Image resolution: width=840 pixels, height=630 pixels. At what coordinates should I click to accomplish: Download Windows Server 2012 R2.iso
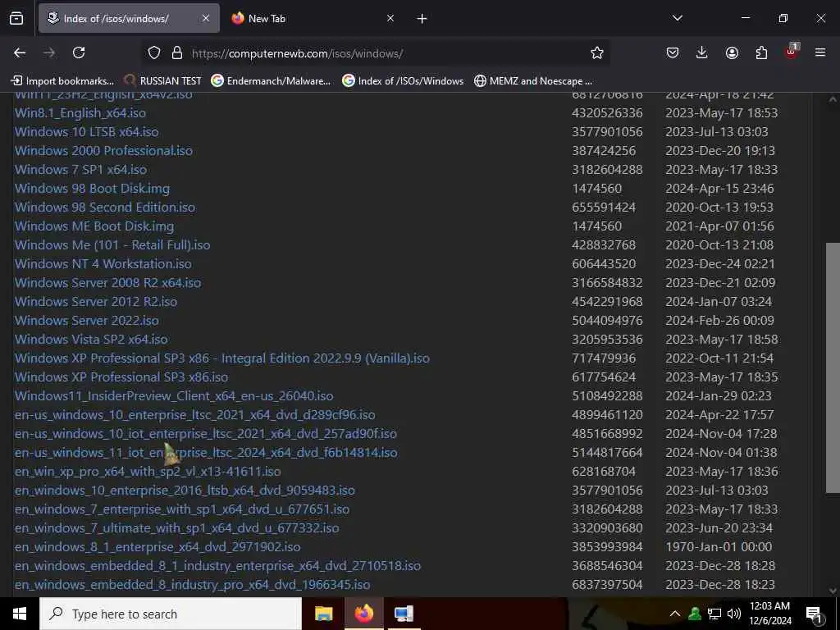[x=96, y=302]
